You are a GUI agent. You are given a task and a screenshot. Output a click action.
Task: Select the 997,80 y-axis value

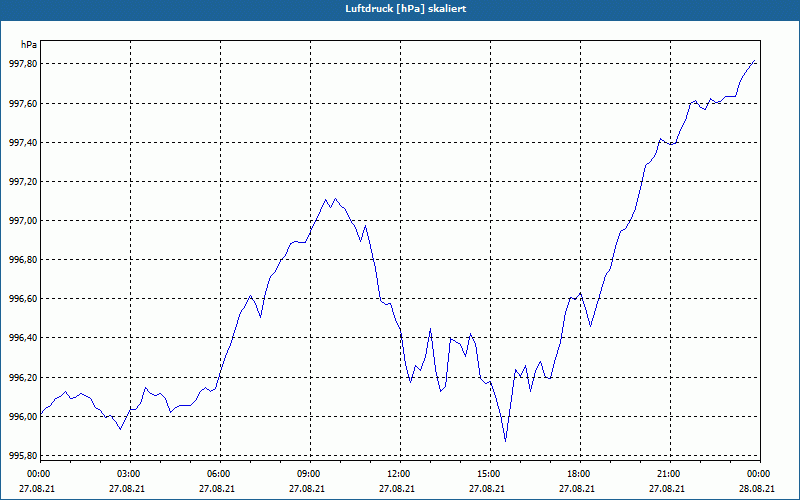(23, 64)
